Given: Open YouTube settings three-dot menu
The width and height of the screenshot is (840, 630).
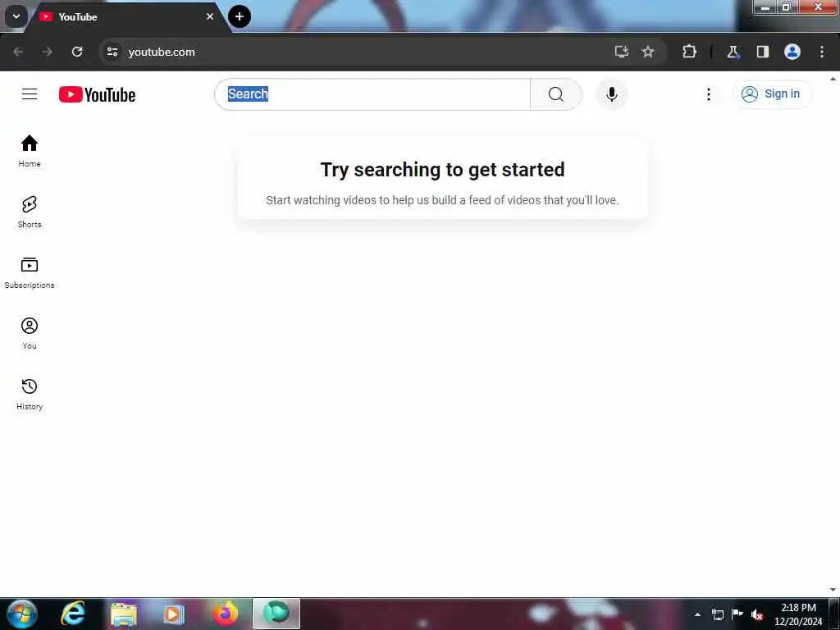Looking at the screenshot, I should pos(708,94).
